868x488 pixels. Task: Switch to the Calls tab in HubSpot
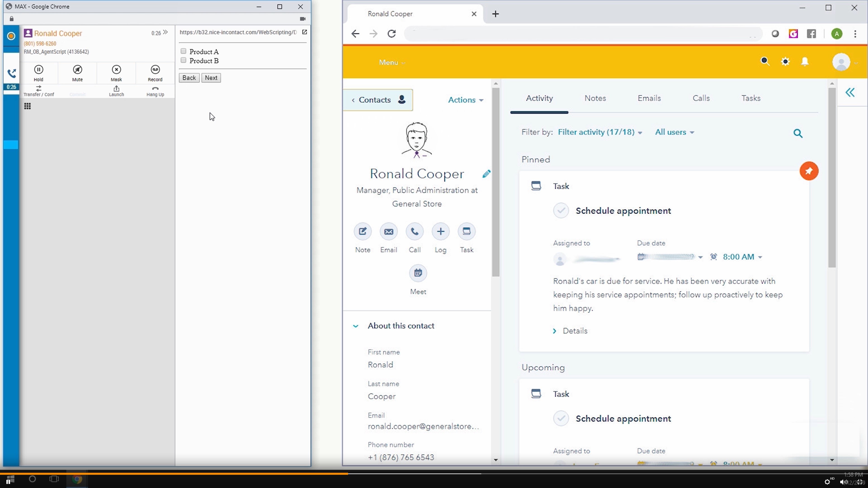[x=701, y=98]
